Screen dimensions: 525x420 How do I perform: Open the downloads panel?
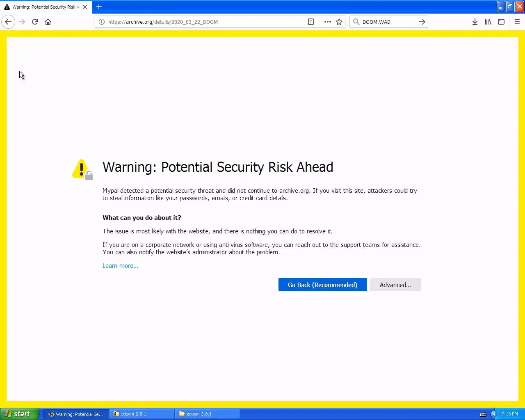[x=475, y=22]
